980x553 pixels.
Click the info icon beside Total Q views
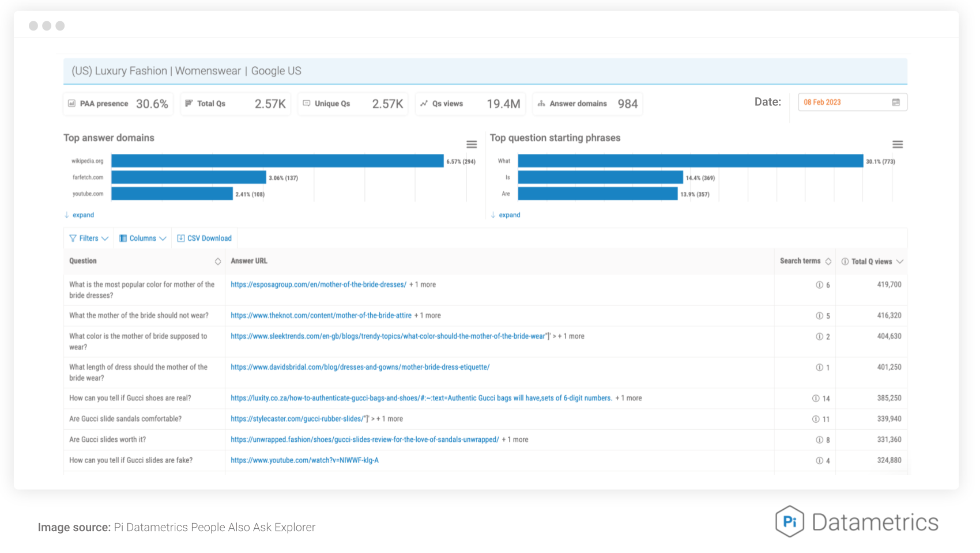845,262
